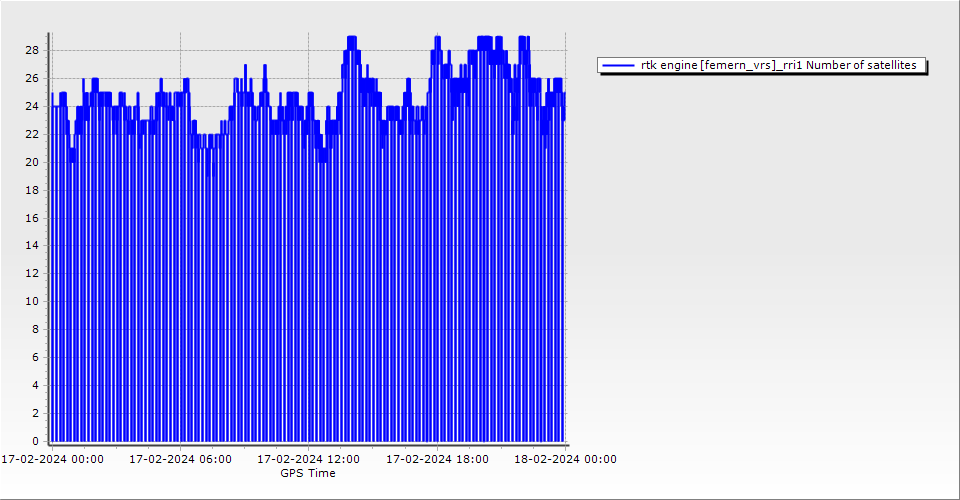
Task: Click the y-axis tick label 20
Action: 32,162
